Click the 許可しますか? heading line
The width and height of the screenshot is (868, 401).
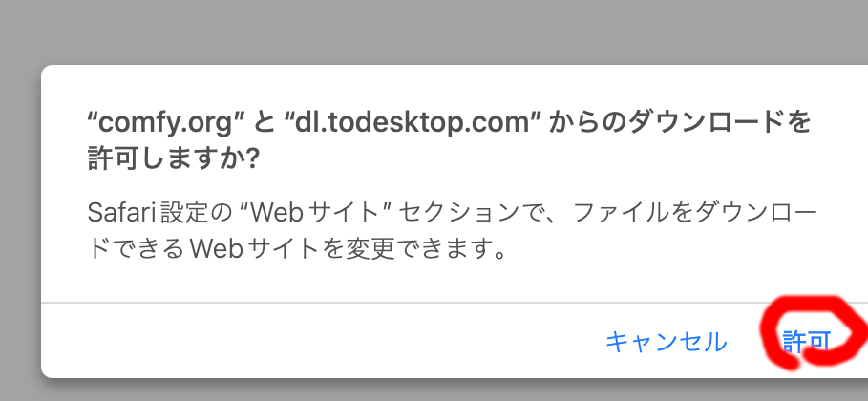tap(173, 158)
